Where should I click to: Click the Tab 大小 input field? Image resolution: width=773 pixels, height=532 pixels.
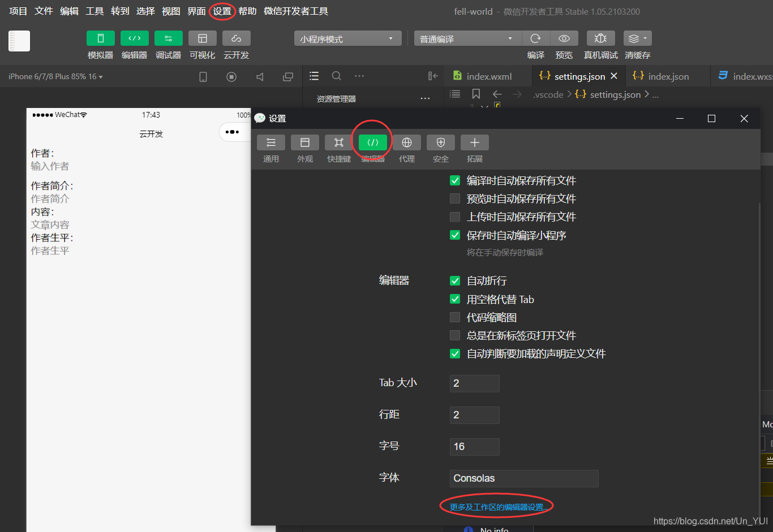pos(474,383)
